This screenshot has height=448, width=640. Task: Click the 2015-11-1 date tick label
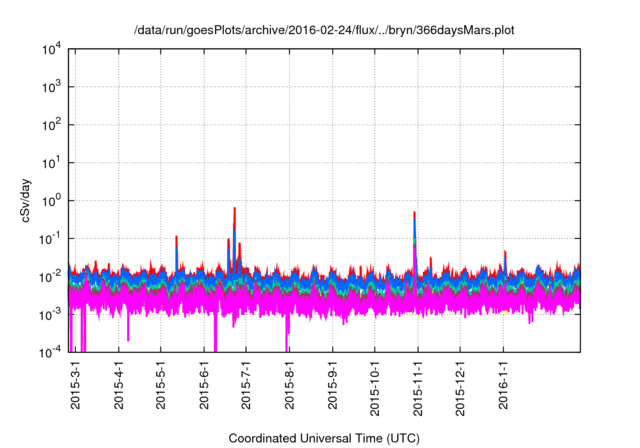[418, 388]
